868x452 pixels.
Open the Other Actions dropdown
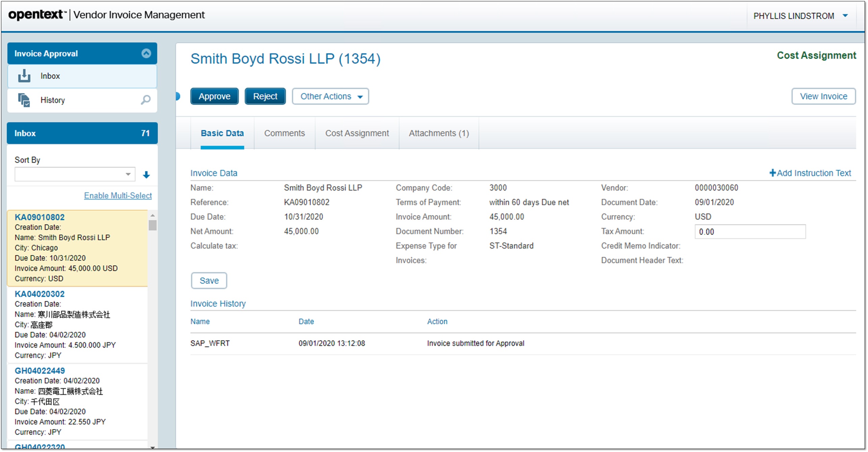pyautogui.click(x=330, y=97)
